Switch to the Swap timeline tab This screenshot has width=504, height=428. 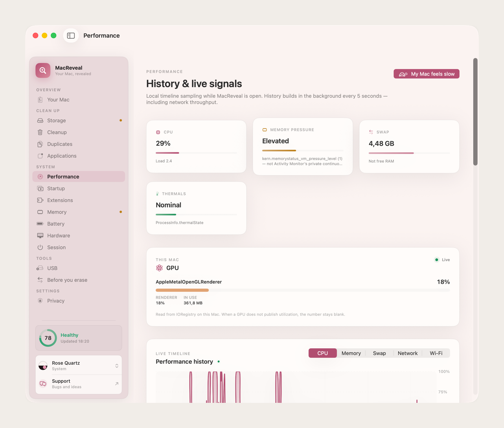point(379,353)
